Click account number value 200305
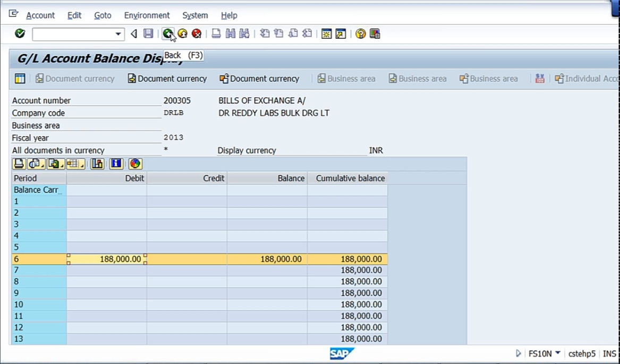 pyautogui.click(x=177, y=100)
